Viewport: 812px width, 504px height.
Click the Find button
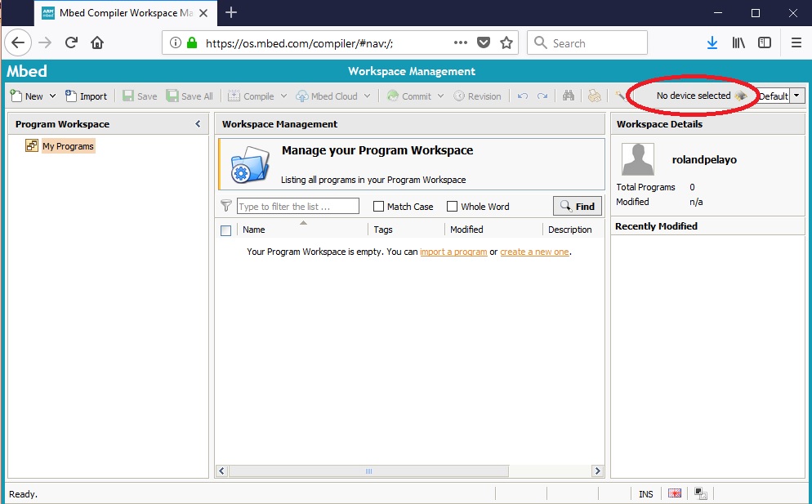point(578,206)
